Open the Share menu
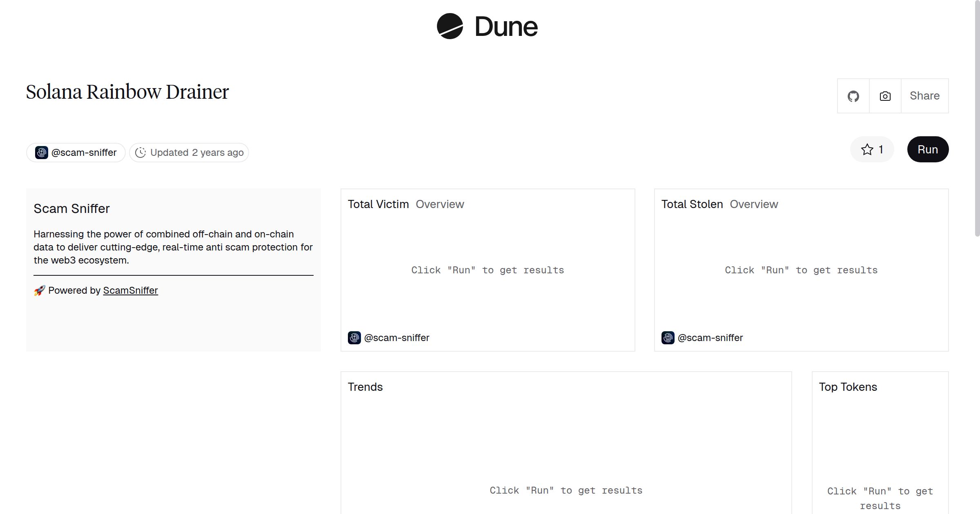The height and width of the screenshot is (514, 980). coord(924,96)
